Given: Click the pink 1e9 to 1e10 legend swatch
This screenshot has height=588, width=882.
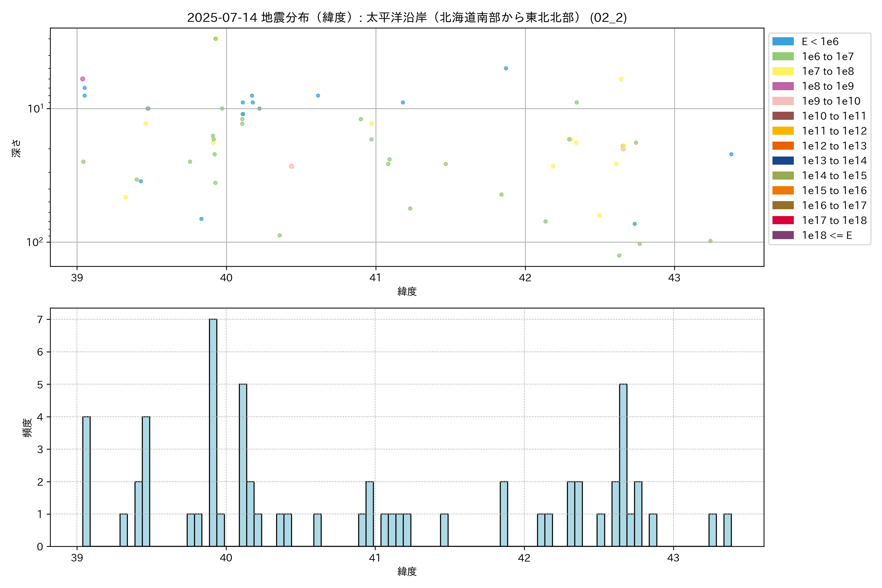Looking at the screenshot, I should (x=783, y=101).
